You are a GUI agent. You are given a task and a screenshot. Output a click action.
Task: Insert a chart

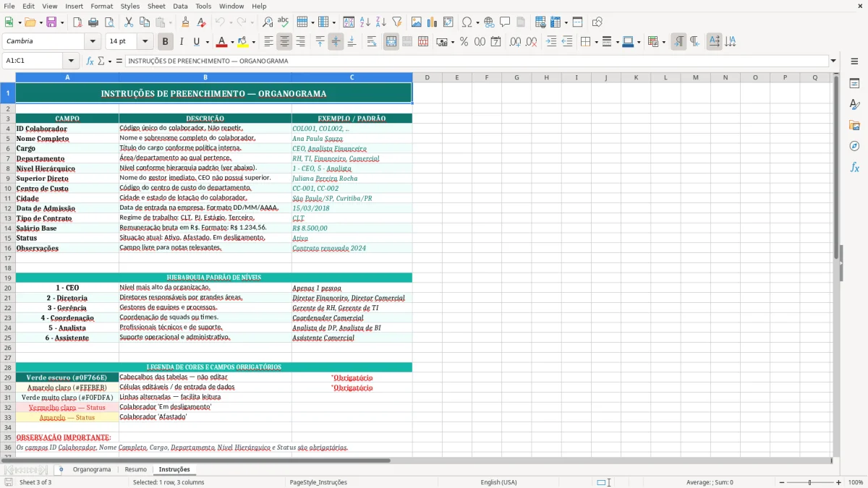[x=433, y=22]
